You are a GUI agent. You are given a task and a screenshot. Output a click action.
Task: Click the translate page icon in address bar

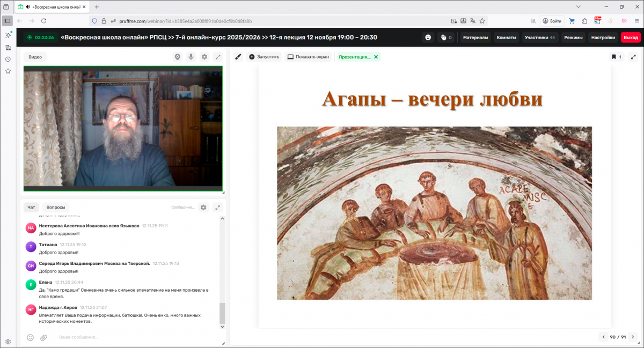473,20
